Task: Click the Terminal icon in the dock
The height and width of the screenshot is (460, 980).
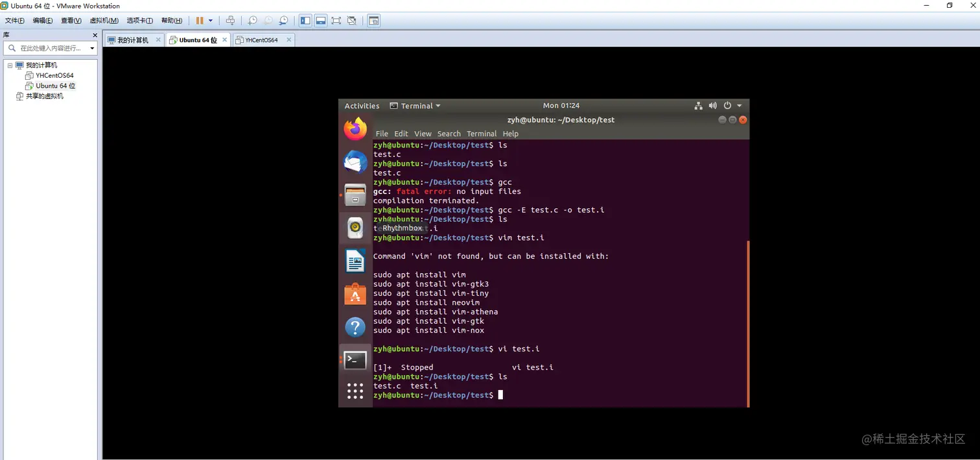Action: (x=355, y=360)
